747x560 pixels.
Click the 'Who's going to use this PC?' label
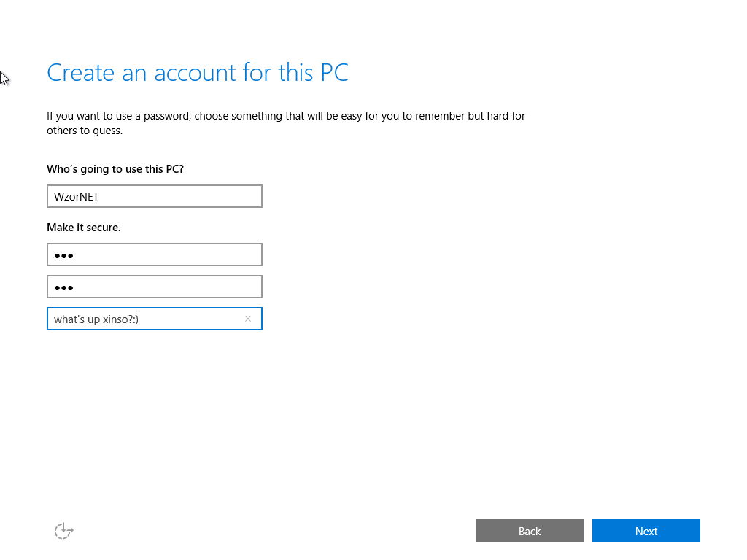[x=115, y=169]
